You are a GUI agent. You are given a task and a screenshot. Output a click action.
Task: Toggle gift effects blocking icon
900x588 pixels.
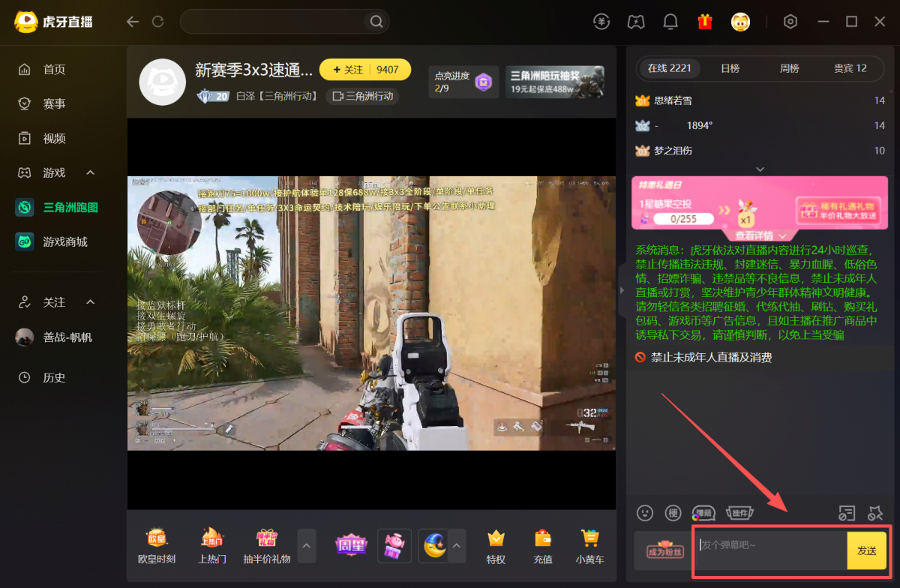click(x=875, y=513)
